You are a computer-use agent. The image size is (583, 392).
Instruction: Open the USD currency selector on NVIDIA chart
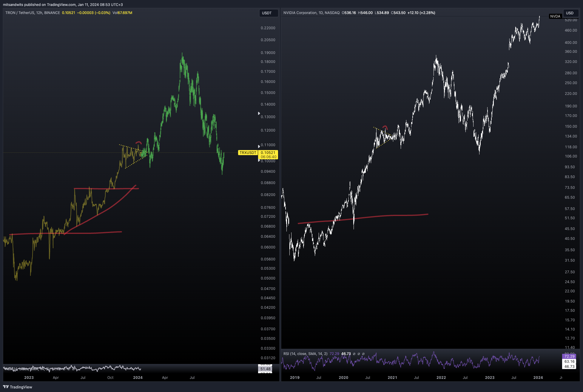[x=571, y=13]
